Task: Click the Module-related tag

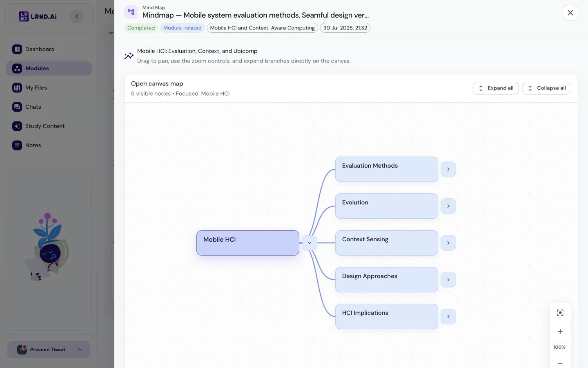Action: tap(183, 28)
